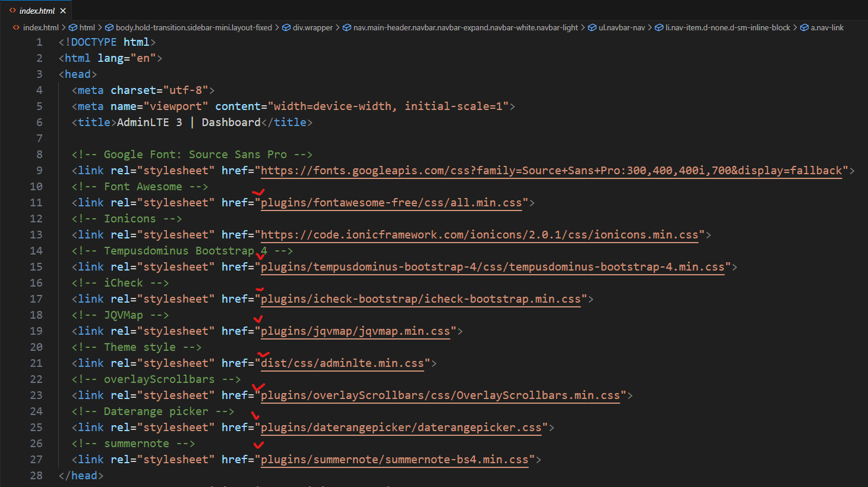Screen dimensions: 868x487
Task: Click the title text AdminLTE 3 | Dashboard
Action: [x=189, y=122]
